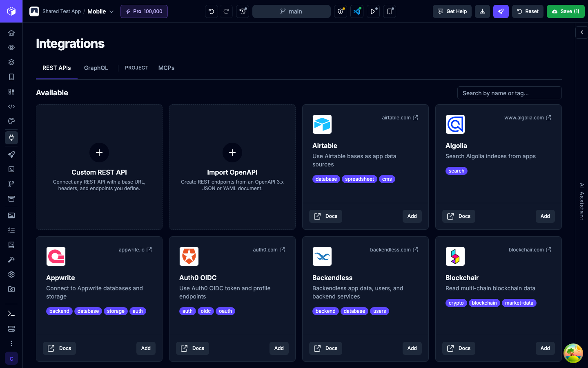Open the airtable.com external link

click(x=400, y=118)
